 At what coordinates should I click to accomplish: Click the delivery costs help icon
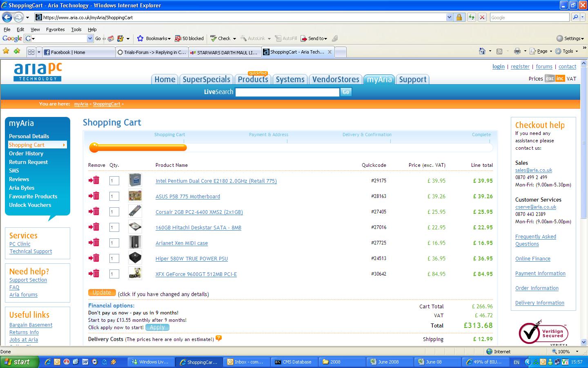(x=218, y=338)
